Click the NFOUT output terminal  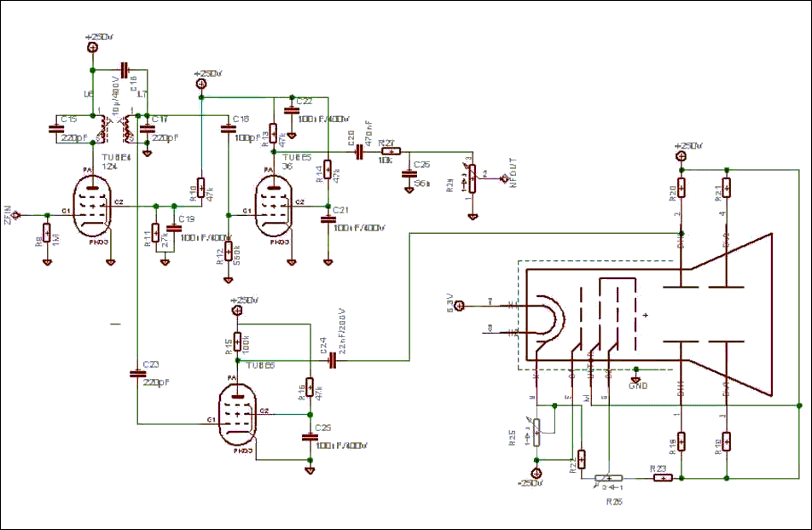point(504,178)
